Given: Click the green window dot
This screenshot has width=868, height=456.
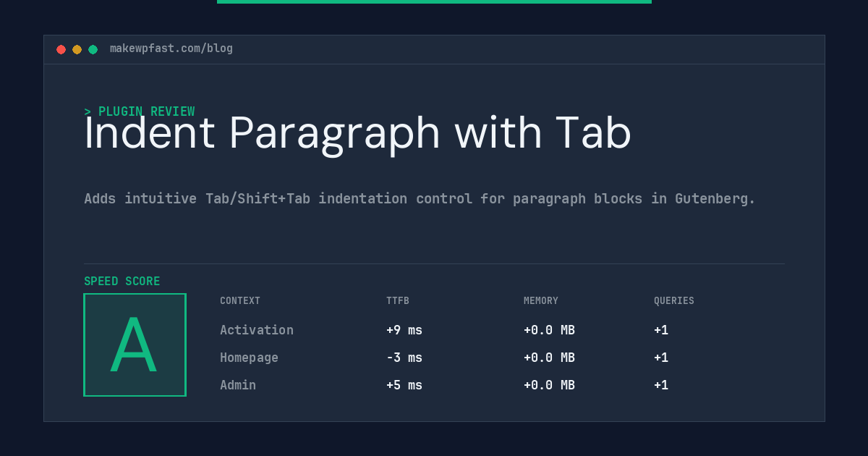Looking at the screenshot, I should pos(93,49).
